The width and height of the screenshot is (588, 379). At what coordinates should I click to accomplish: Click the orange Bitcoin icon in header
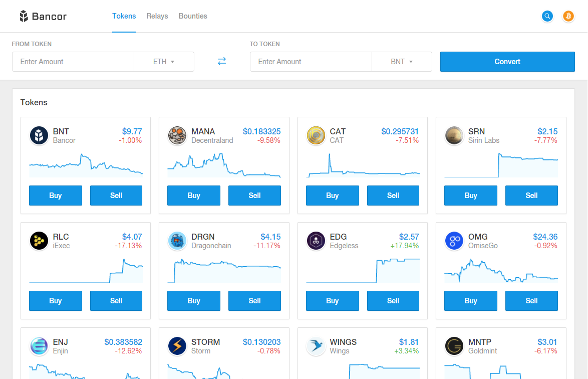568,16
